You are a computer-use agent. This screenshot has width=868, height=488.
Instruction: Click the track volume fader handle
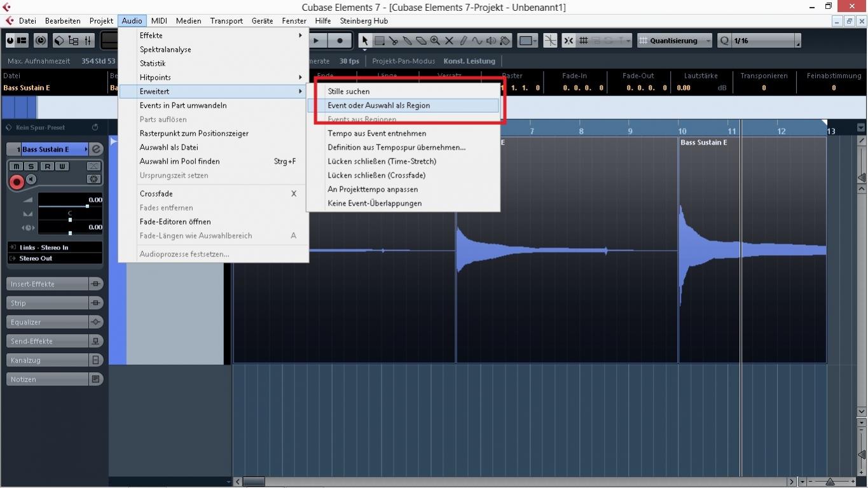[x=87, y=206]
